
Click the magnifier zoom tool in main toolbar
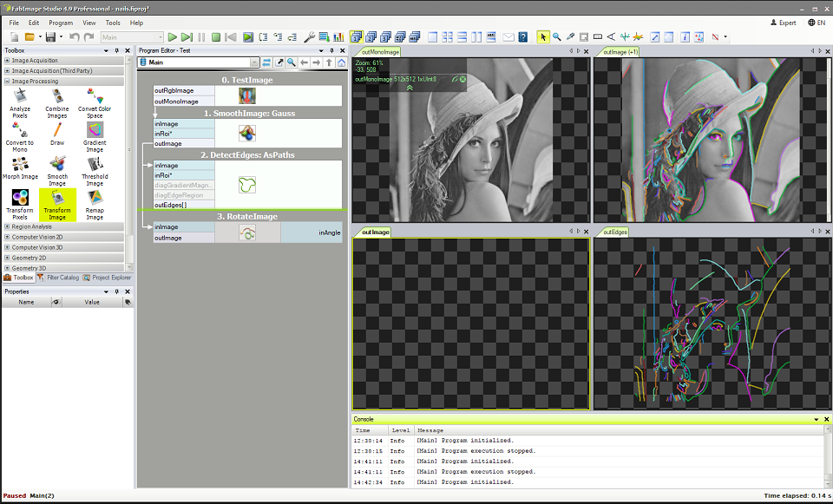tap(557, 37)
